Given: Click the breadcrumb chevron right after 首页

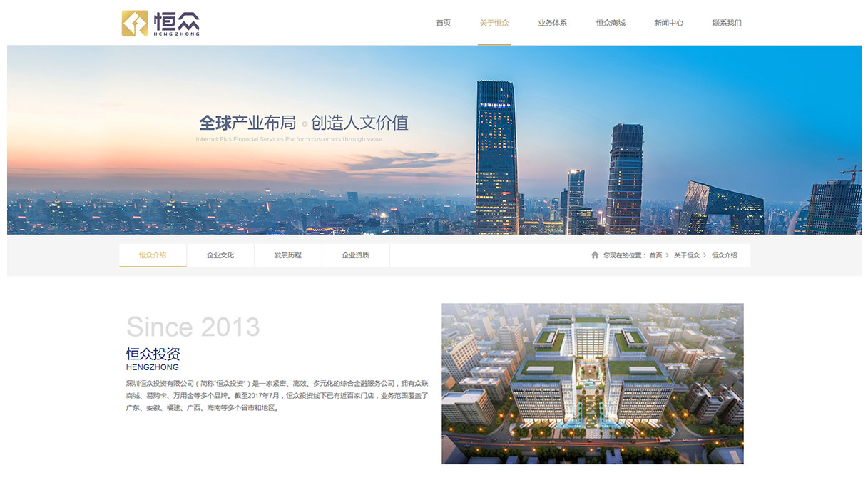Looking at the screenshot, I should click(x=668, y=255).
